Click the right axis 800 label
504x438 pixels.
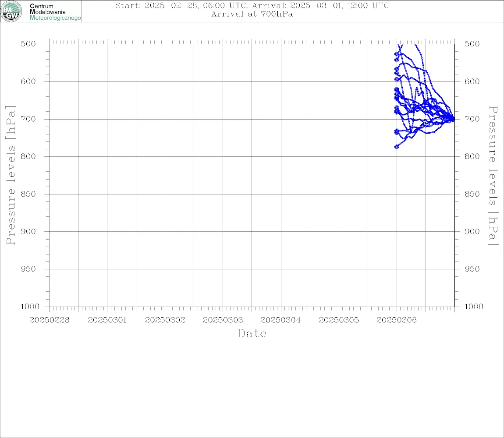pyautogui.click(x=472, y=156)
